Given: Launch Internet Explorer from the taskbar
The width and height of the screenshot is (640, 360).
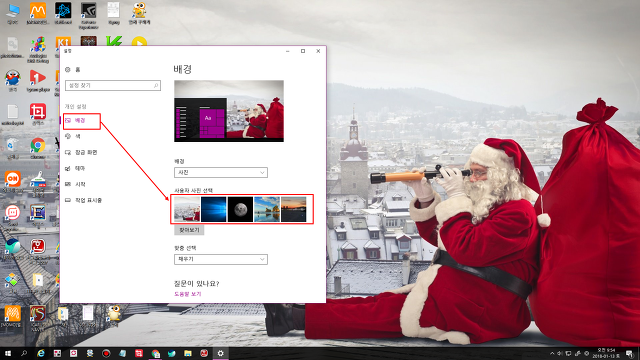Looking at the screenshot, I should pos(41,353).
